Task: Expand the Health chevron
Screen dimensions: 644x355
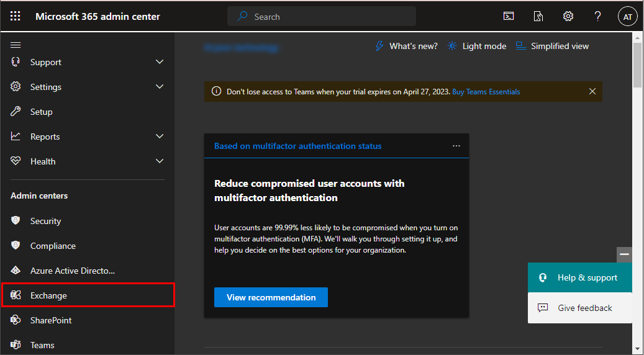Action: (160, 161)
